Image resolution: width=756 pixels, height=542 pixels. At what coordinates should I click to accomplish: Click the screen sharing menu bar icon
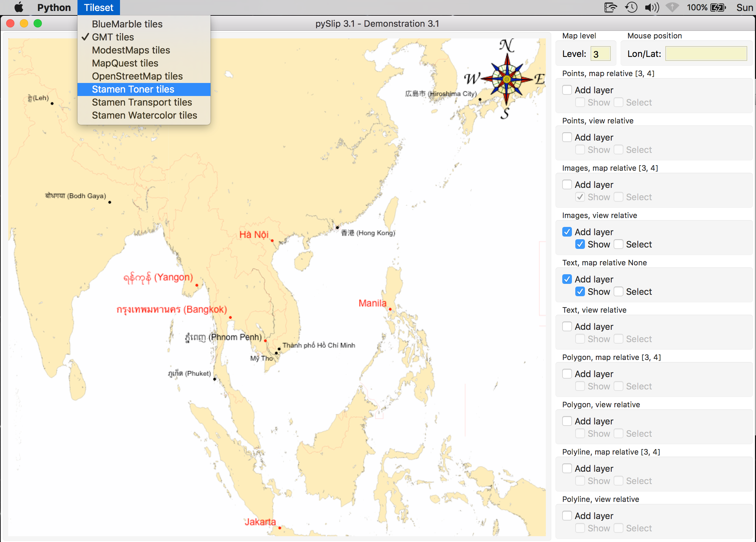pos(610,7)
